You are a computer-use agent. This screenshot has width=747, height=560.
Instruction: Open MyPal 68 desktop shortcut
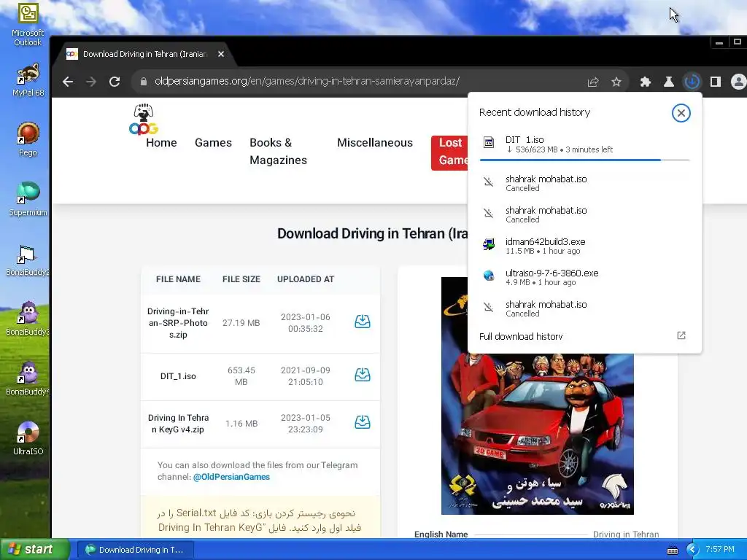coord(28,80)
